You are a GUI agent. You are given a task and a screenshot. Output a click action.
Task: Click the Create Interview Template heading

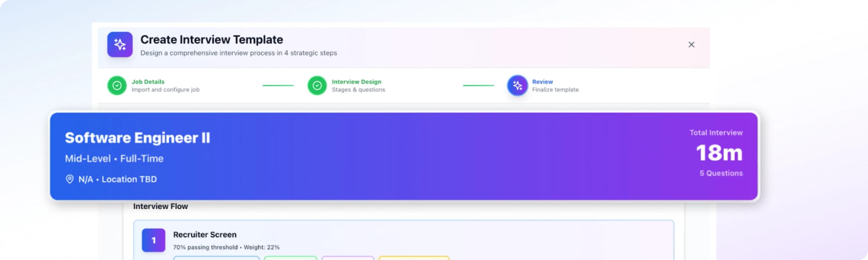click(x=212, y=40)
